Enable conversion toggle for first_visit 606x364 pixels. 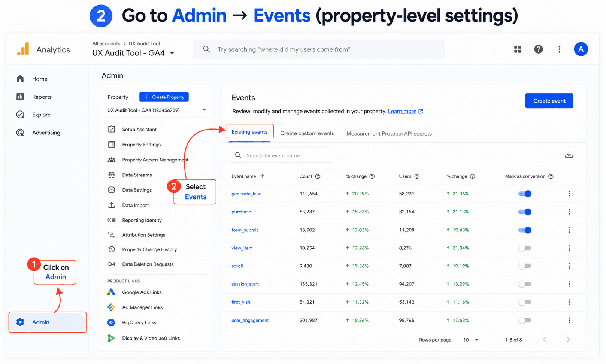[525, 302]
